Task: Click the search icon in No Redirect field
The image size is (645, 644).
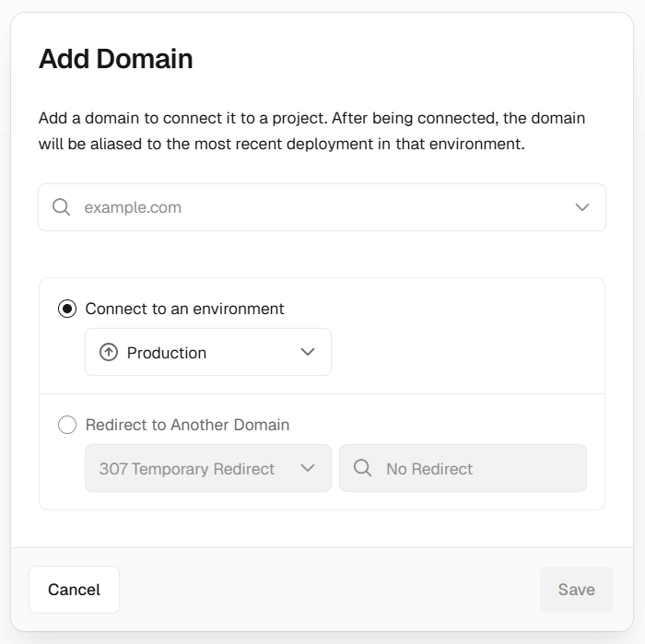Action: click(x=363, y=469)
